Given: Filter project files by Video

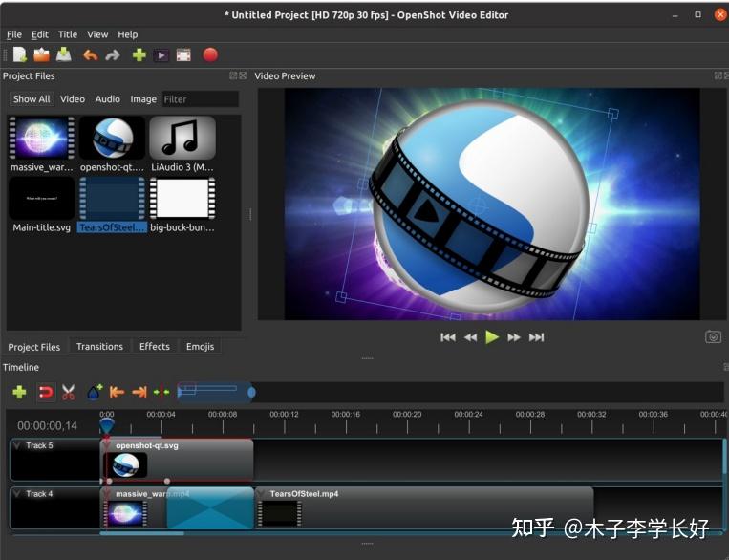Looking at the screenshot, I should pyautogui.click(x=73, y=99).
